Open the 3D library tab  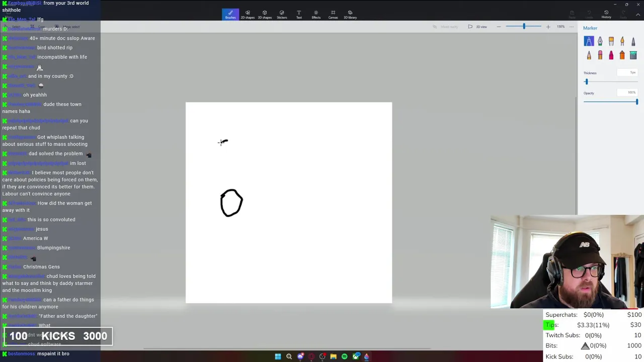(350, 15)
